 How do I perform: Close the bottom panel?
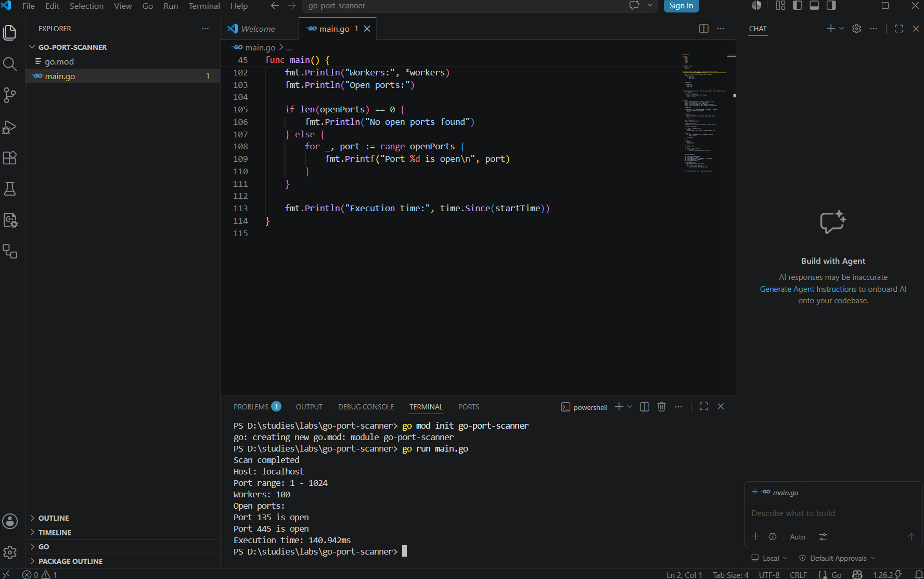[x=721, y=407]
